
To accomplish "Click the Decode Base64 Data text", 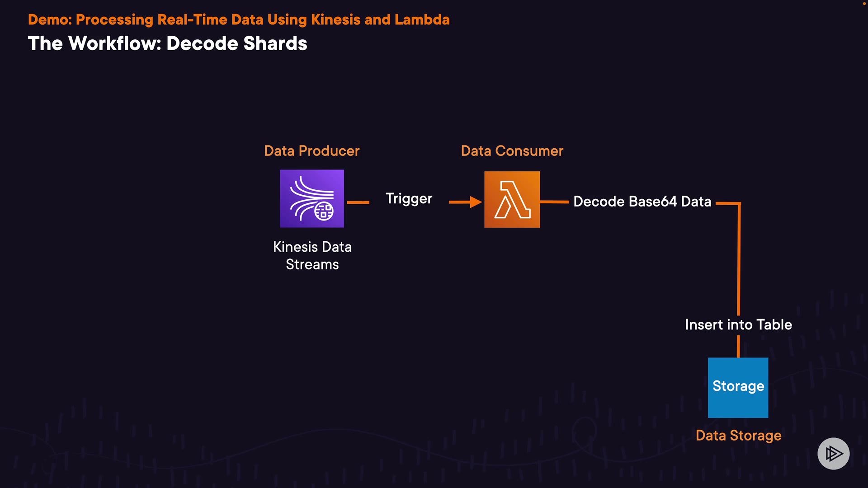I will (x=642, y=202).
